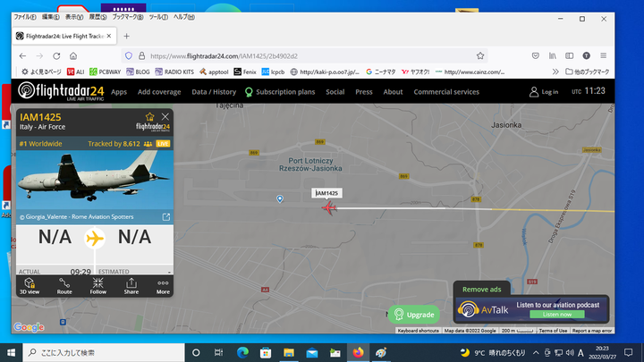Toggle Firefox sidebar icon
The image size is (644, 362).
tap(569, 55)
